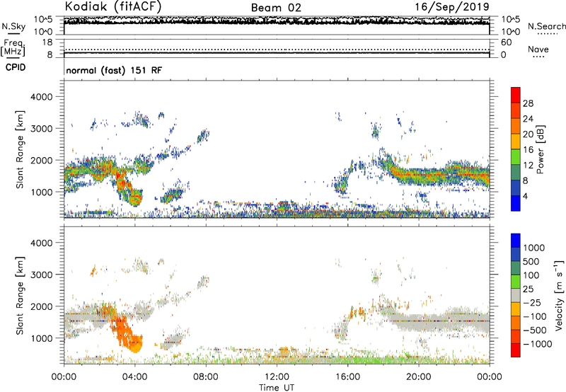566x392 pixels.
Task: Click the "28" label on the power colorbar
Action: [528, 103]
